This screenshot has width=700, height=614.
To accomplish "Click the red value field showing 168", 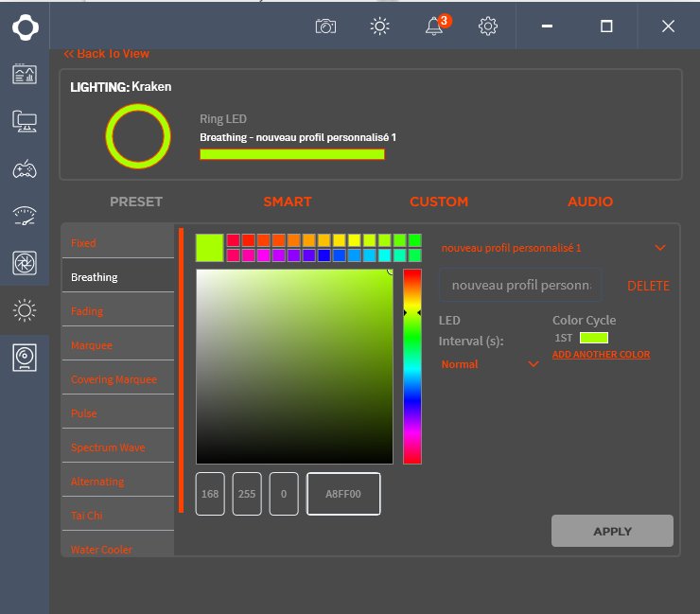I will pyautogui.click(x=210, y=494).
